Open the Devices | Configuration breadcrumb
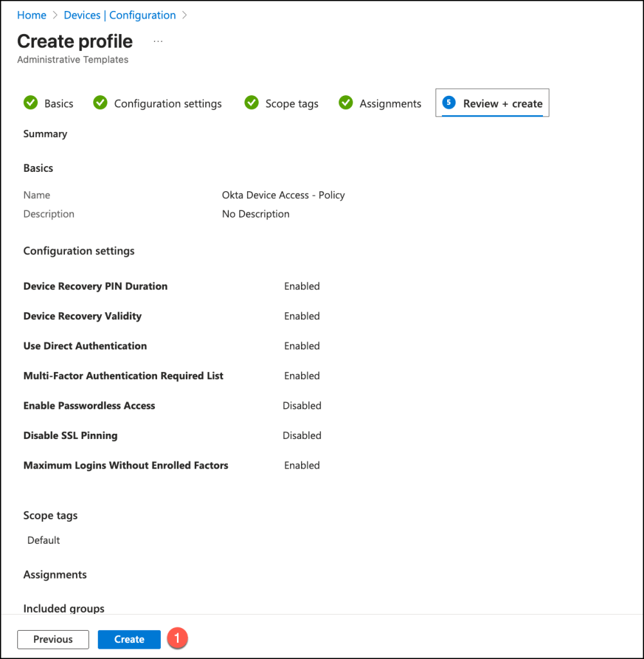 click(120, 15)
